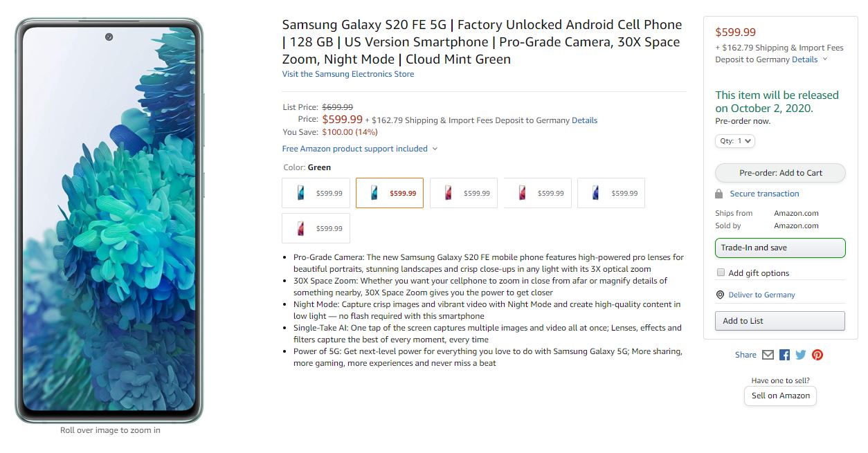Click the Secure transaction padlock icon
The width and height of the screenshot is (868, 453).
pos(719,194)
